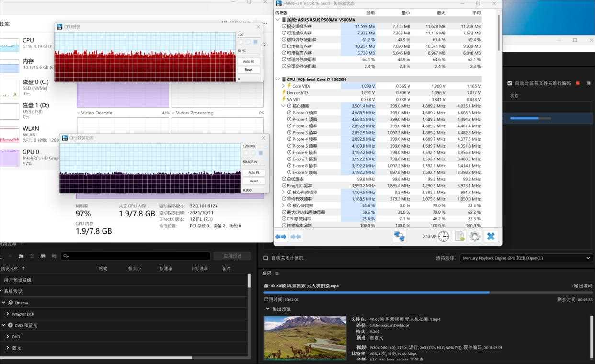The image size is (595, 364).
Task: Select 内存 in Task Manager performance list
Action: click(x=28, y=64)
